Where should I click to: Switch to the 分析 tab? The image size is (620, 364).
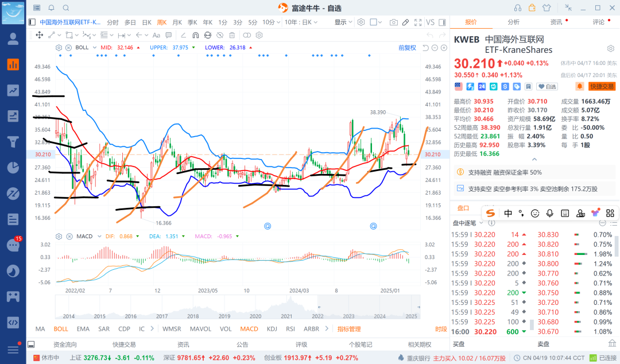coord(513,22)
